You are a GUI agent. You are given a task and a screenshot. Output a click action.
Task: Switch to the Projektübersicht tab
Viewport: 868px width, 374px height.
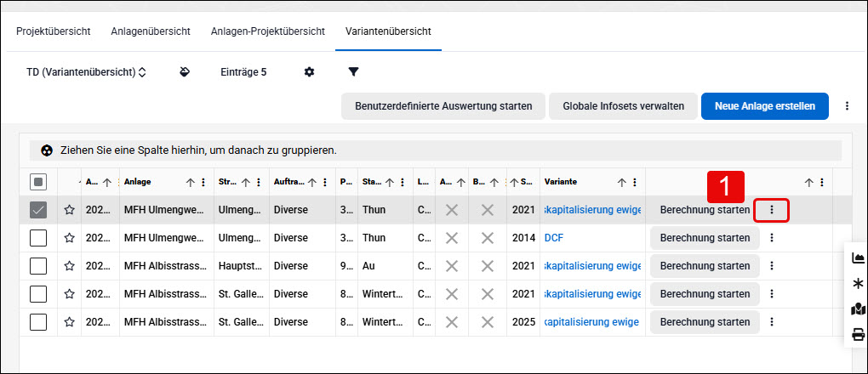(x=54, y=31)
